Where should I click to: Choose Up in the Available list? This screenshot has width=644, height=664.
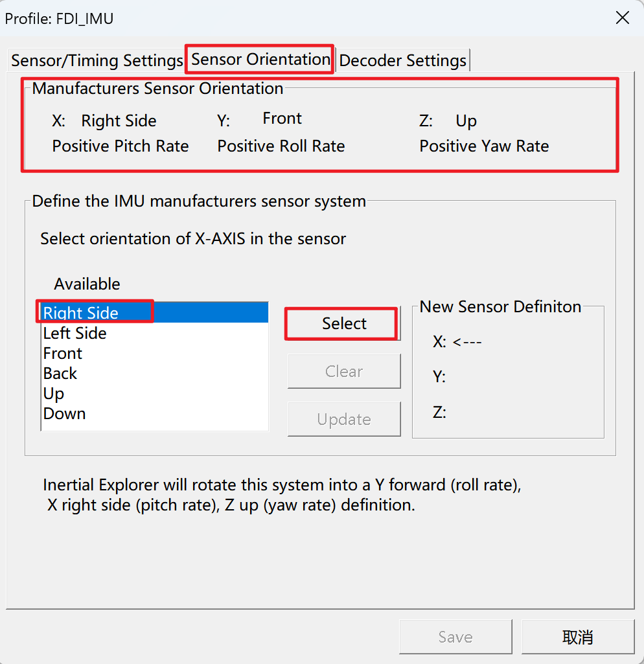tap(155, 393)
